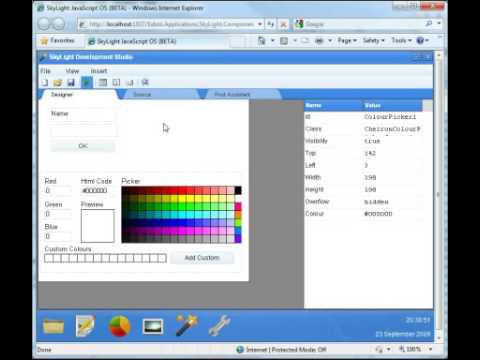The width and height of the screenshot is (480, 360).
Task: Click the IE Home toolbar icon
Action: click(262, 41)
